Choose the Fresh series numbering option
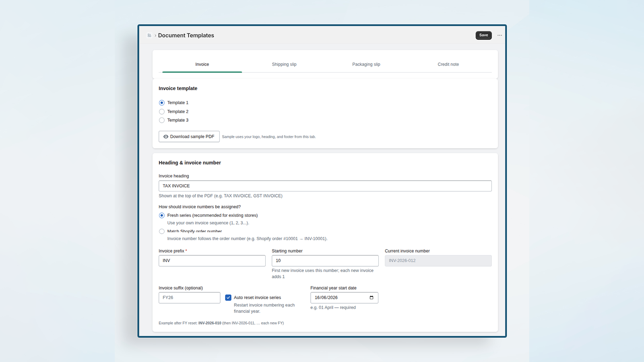Image resolution: width=644 pixels, height=362 pixels. pos(162,216)
